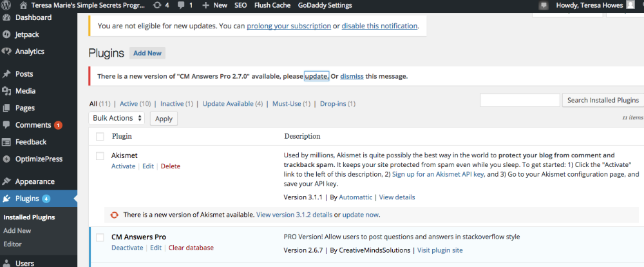Image resolution: width=644 pixels, height=267 pixels.
Task: Click the Posts pushpin icon
Action: point(6,74)
